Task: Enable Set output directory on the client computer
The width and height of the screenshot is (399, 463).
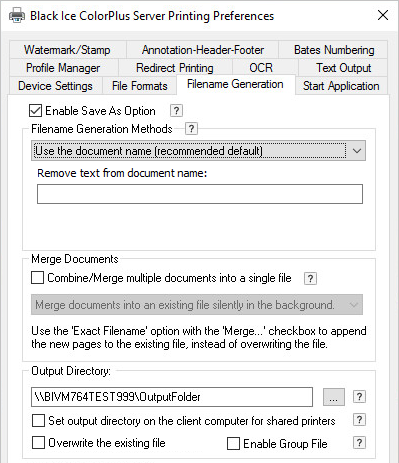Action: pos(38,421)
